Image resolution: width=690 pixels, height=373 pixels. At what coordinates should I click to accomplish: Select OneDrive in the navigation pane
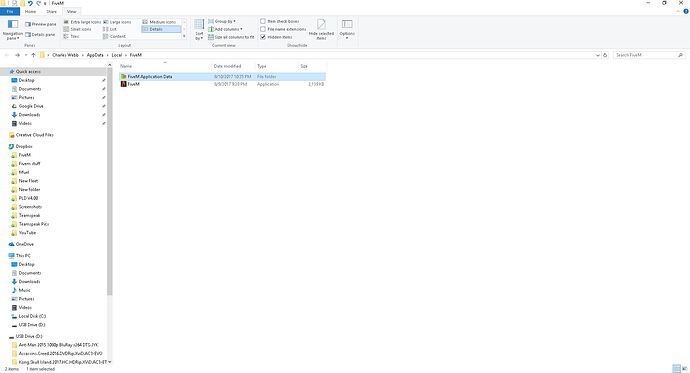[25, 244]
